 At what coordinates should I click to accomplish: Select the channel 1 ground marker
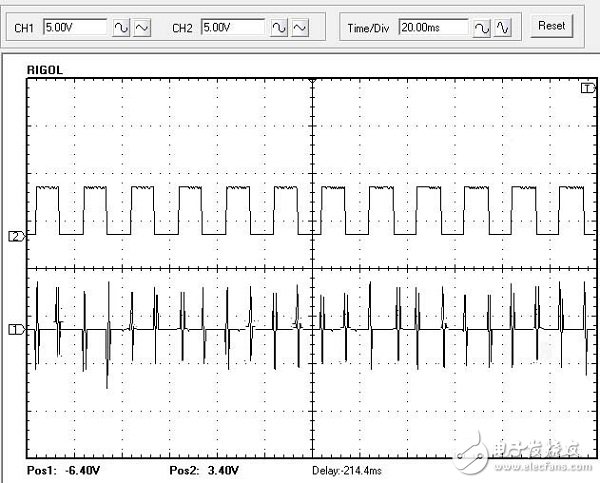pos(15,328)
